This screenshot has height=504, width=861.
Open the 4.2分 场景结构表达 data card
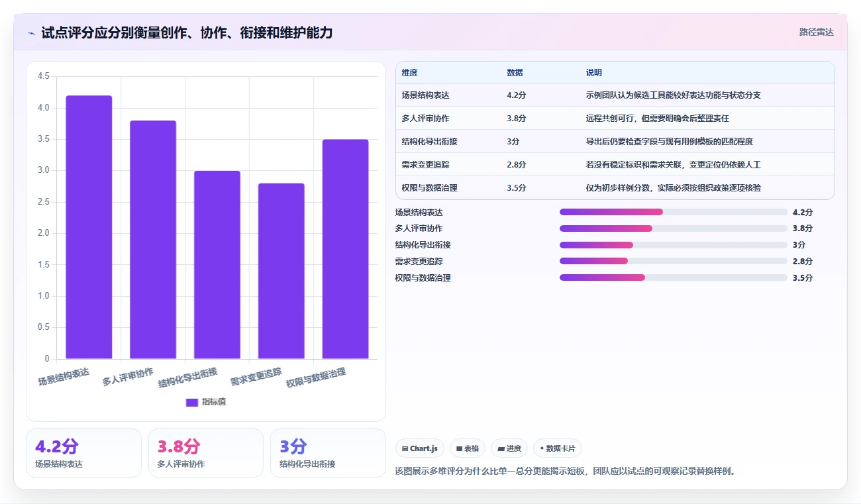(84, 453)
